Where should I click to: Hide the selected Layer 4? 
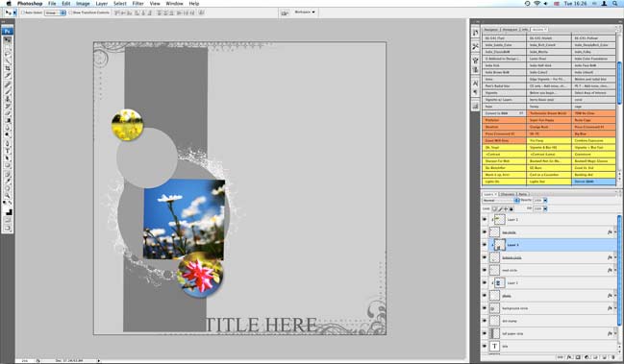485,245
